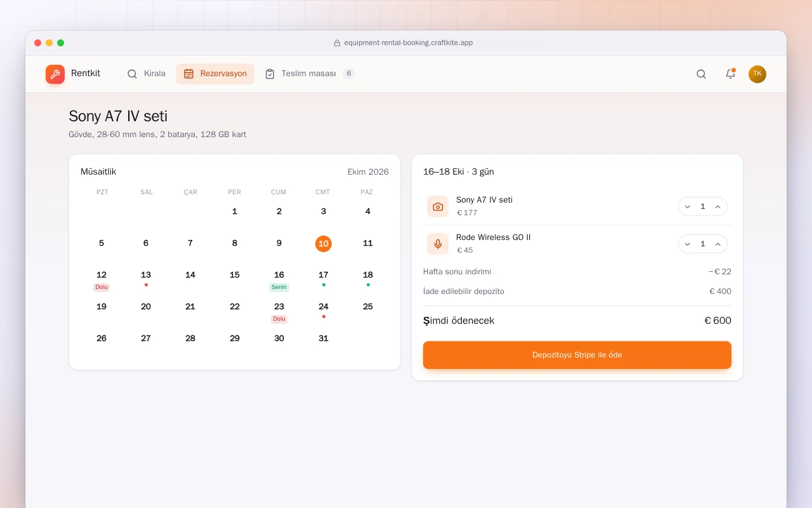Open the notifications bell icon
Image resolution: width=812 pixels, height=508 pixels.
[x=730, y=74]
